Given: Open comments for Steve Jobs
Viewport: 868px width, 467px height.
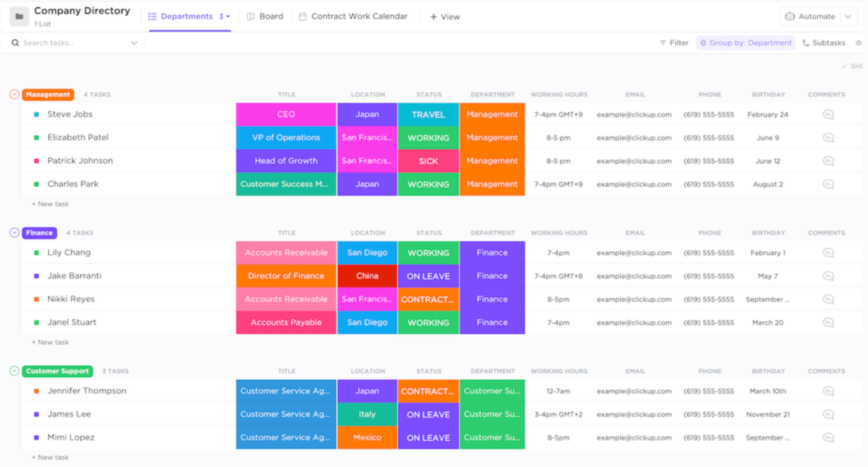Looking at the screenshot, I should coord(828,115).
